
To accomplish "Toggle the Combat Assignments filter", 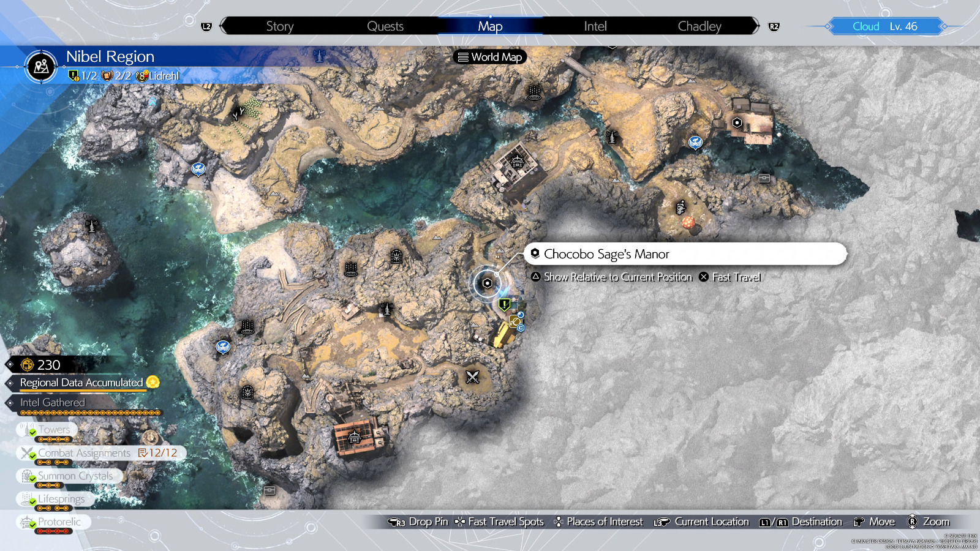I will [x=85, y=453].
